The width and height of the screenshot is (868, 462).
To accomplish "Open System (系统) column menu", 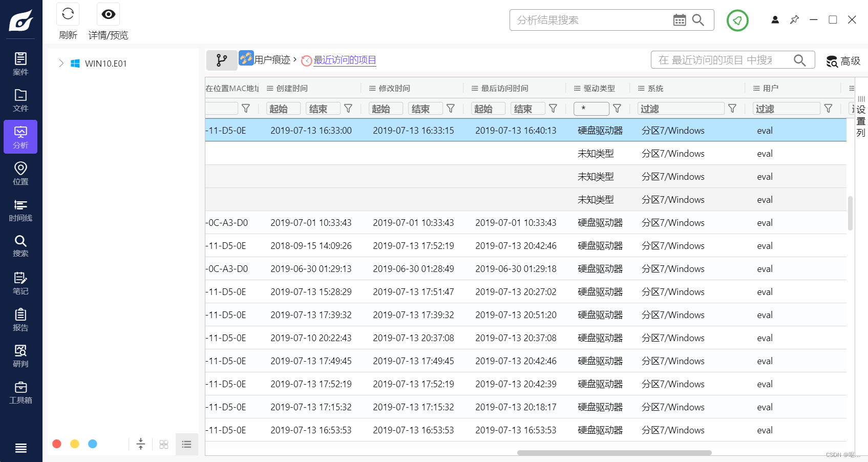I will coord(641,89).
